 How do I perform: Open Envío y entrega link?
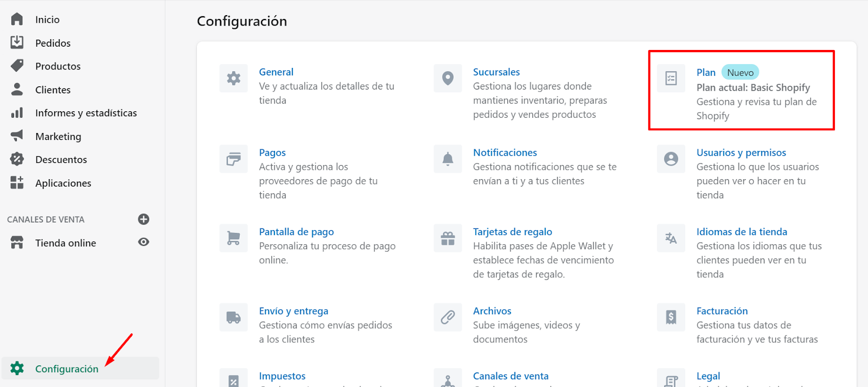tap(293, 311)
